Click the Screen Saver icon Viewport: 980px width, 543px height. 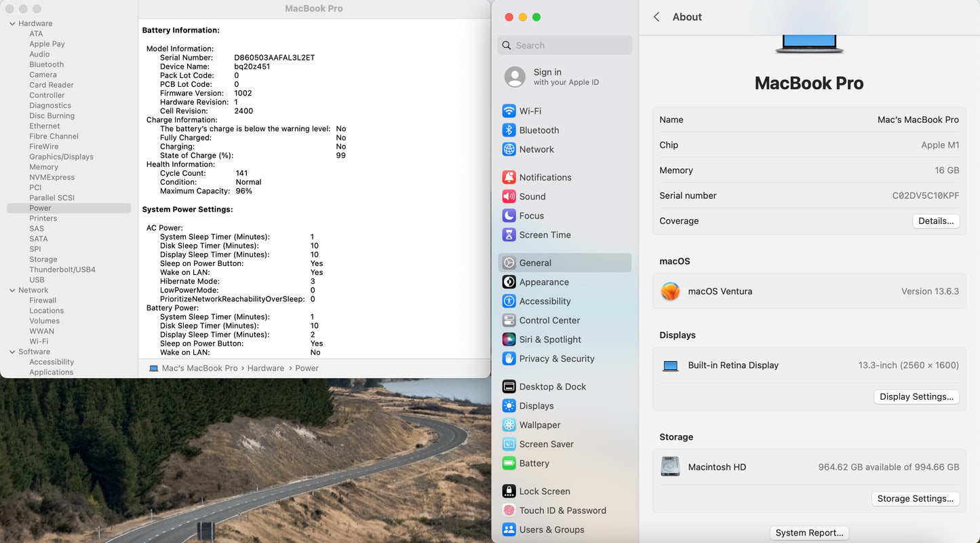pos(509,444)
